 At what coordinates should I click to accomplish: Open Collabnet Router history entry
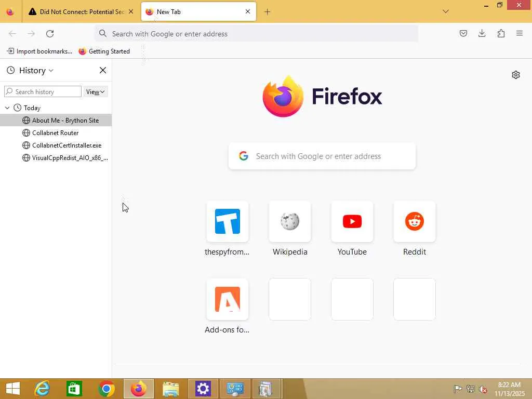[x=56, y=133]
